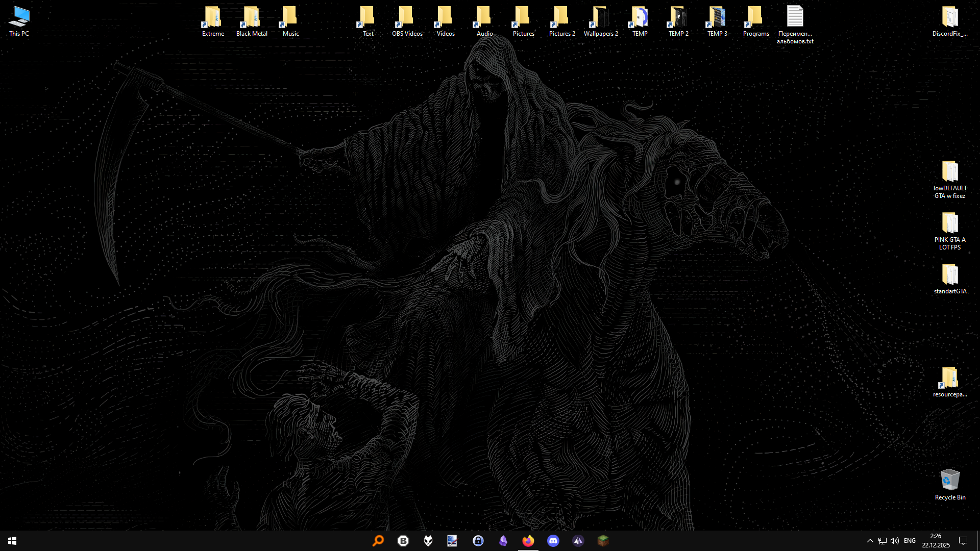Open the notification Action Center
The width and height of the screenshot is (980, 551).
point(963,541)
